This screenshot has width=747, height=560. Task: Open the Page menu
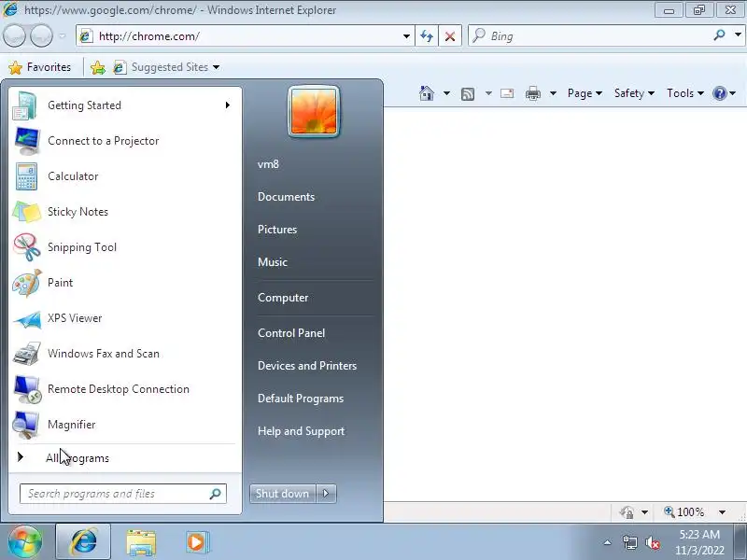click(585, 93)
